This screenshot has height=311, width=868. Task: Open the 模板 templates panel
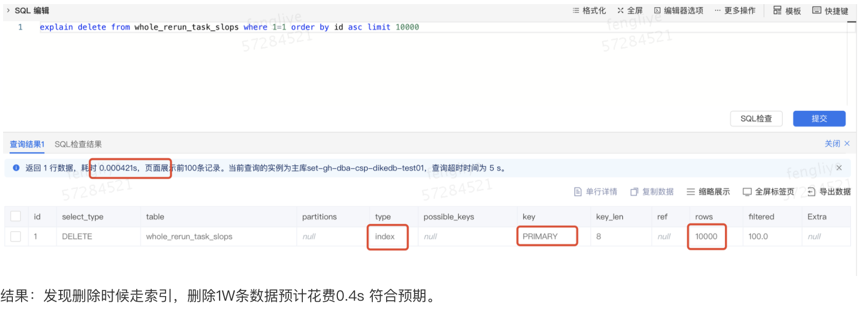(787, 10)
